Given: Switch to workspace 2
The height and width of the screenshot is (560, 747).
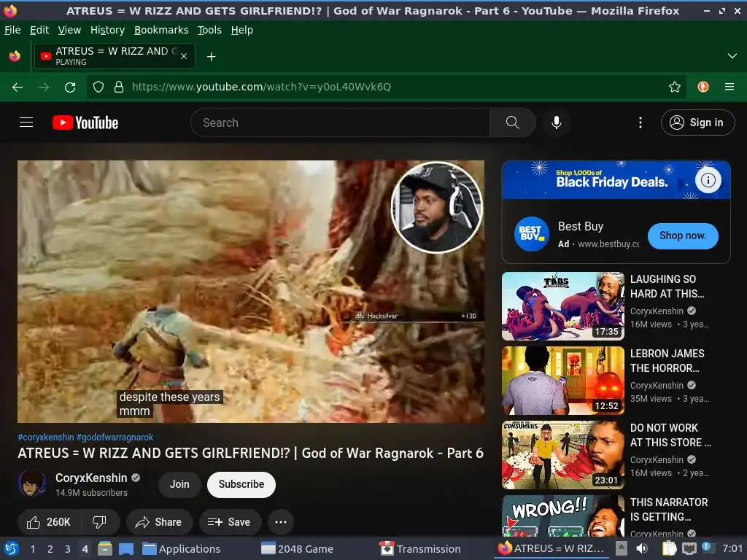Looking at the screenshot, I should pyautogui.click(x=50, y=549).
